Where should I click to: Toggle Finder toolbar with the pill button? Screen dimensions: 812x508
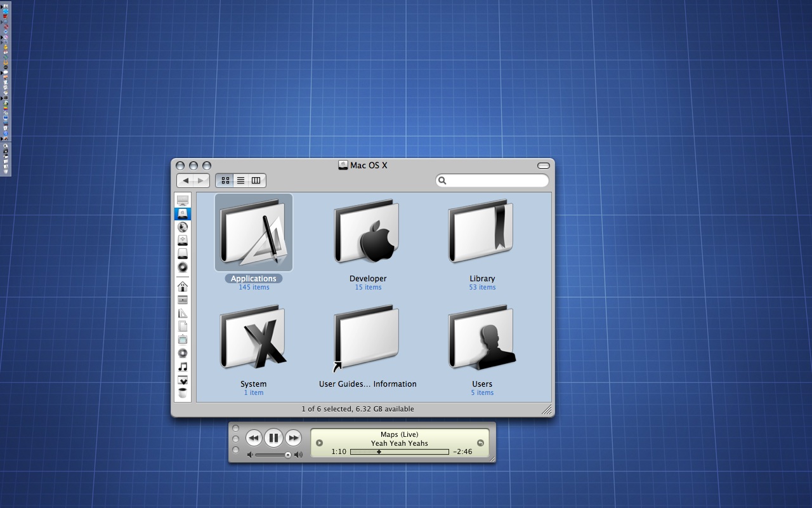(544, 166)
